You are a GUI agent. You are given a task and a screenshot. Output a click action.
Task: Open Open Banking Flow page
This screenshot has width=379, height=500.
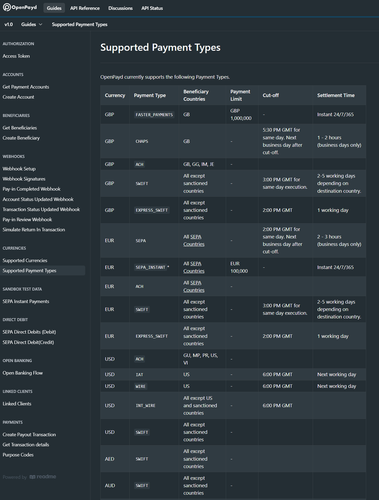tap(23, 373)
